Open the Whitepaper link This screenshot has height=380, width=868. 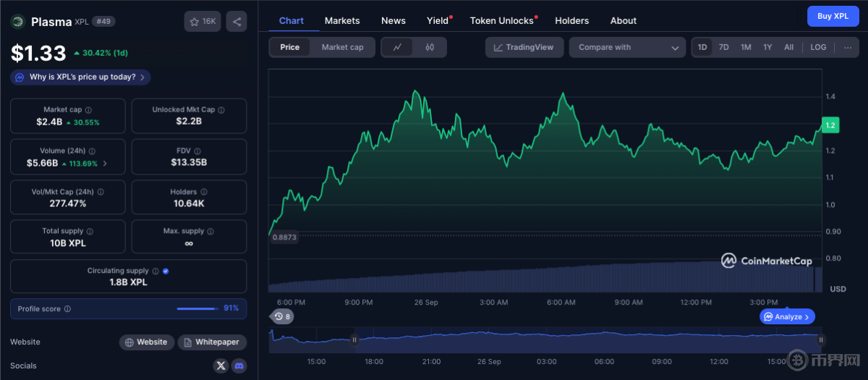tap(212, 342)
